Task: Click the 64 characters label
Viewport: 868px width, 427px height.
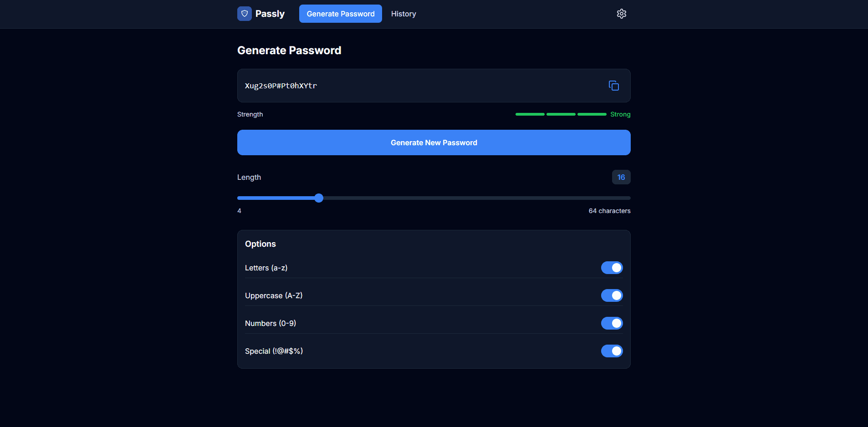Action: point(609,211)
